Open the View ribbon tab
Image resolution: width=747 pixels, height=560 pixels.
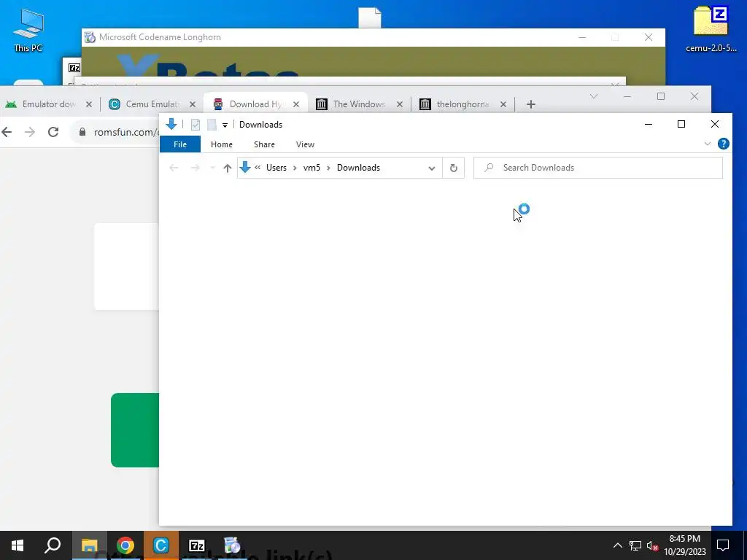(305, 144)
